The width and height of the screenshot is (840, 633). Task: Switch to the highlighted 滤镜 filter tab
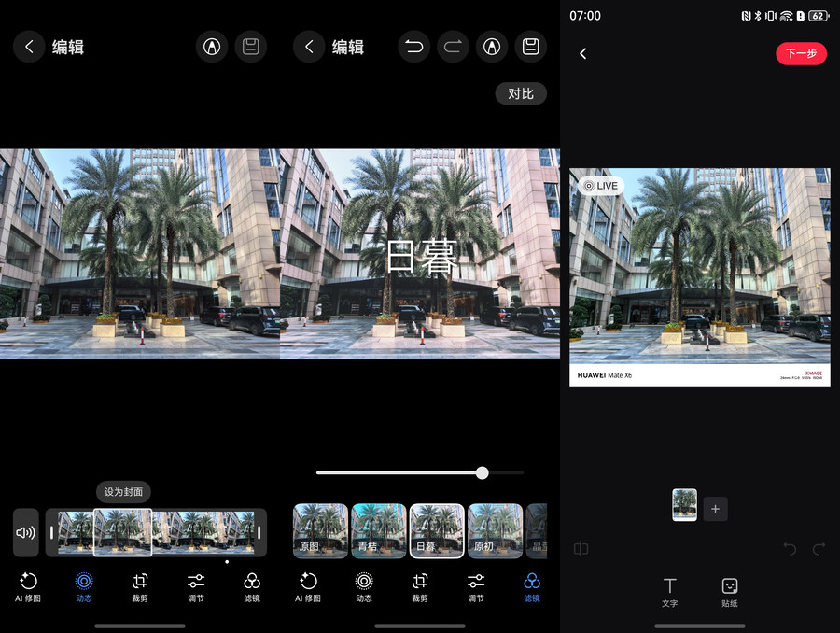point(531,586)
